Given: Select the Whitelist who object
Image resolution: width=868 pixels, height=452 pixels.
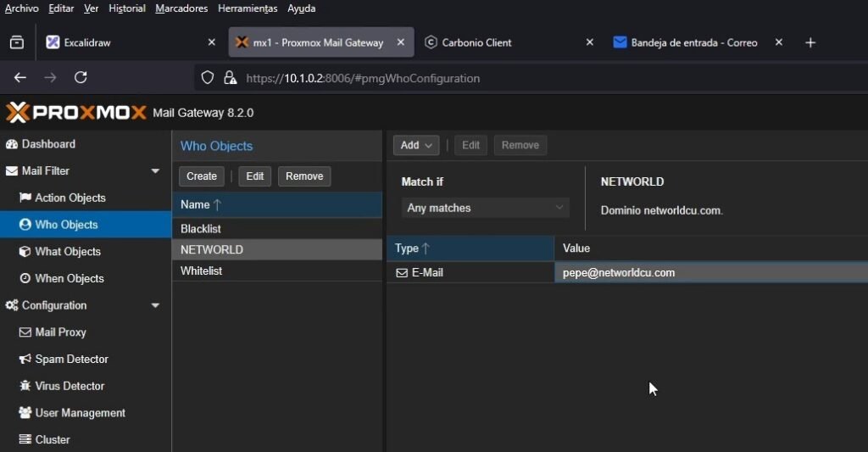Looking at the screenshot, I should (x=277, y=271).
